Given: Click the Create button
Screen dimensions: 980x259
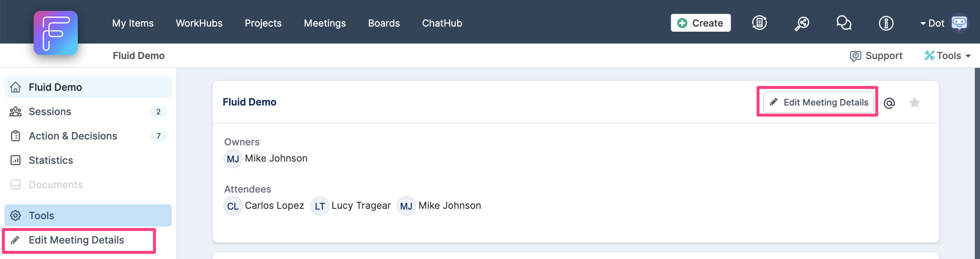Looking at the screenshot, I should 701,23.
